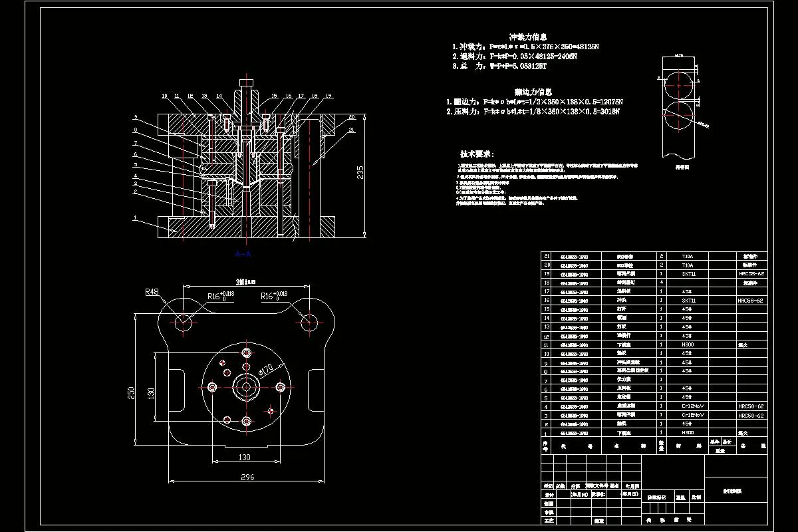Select the 235 height dimension text
The width and height of the screenshot is (798, 532).
point(360,173)
